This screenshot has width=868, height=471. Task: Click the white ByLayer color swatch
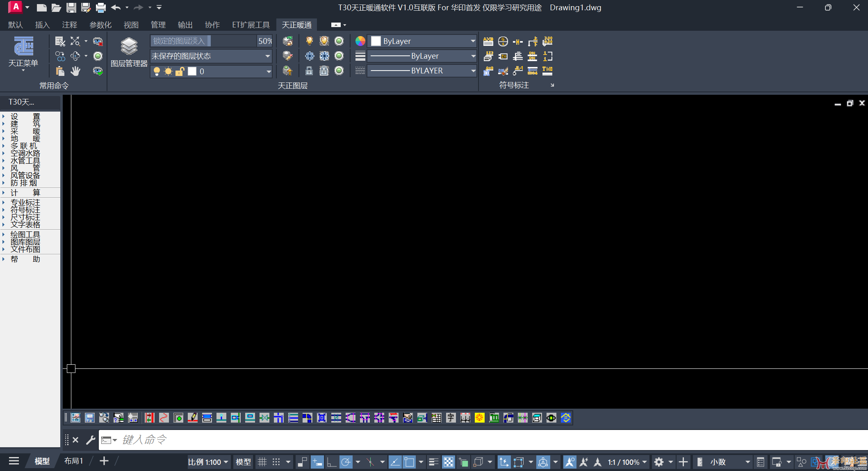(x=376, y=41)
